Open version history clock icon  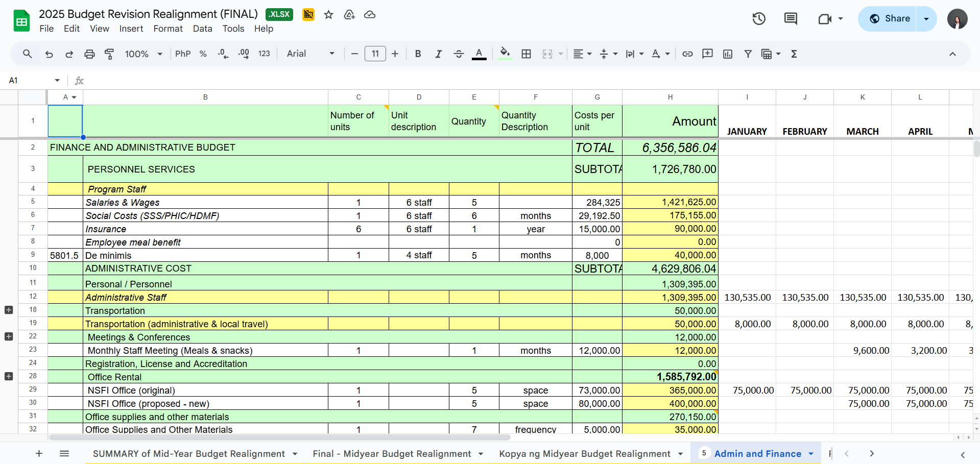click(x=759, y=19)
